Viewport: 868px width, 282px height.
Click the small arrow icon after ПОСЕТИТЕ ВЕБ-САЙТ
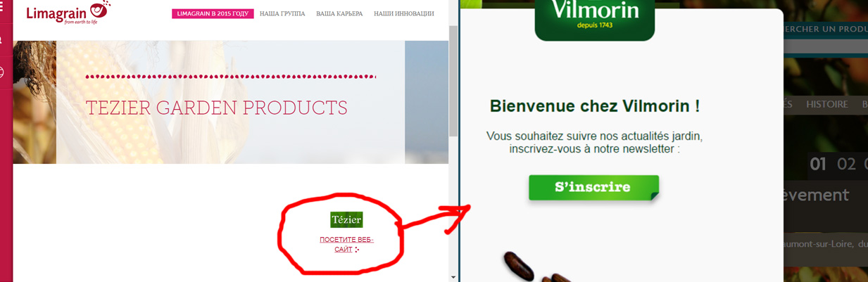click(x=357, y=250)
